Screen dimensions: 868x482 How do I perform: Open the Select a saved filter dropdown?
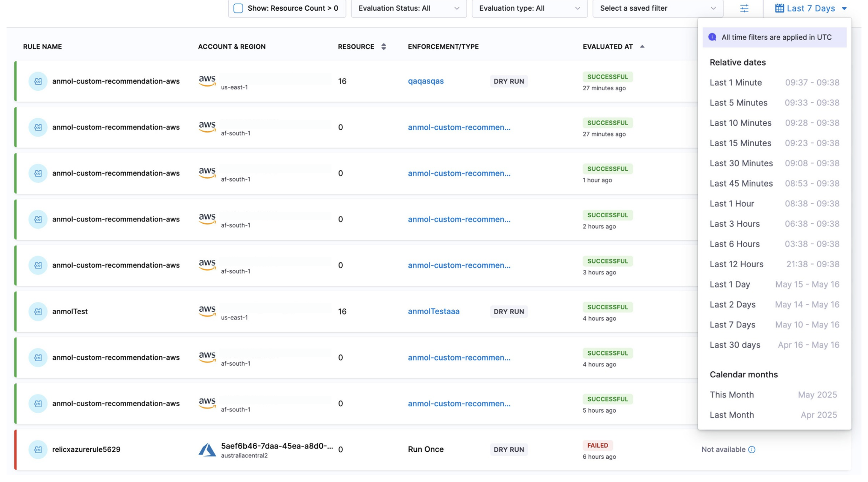(657, 8)
